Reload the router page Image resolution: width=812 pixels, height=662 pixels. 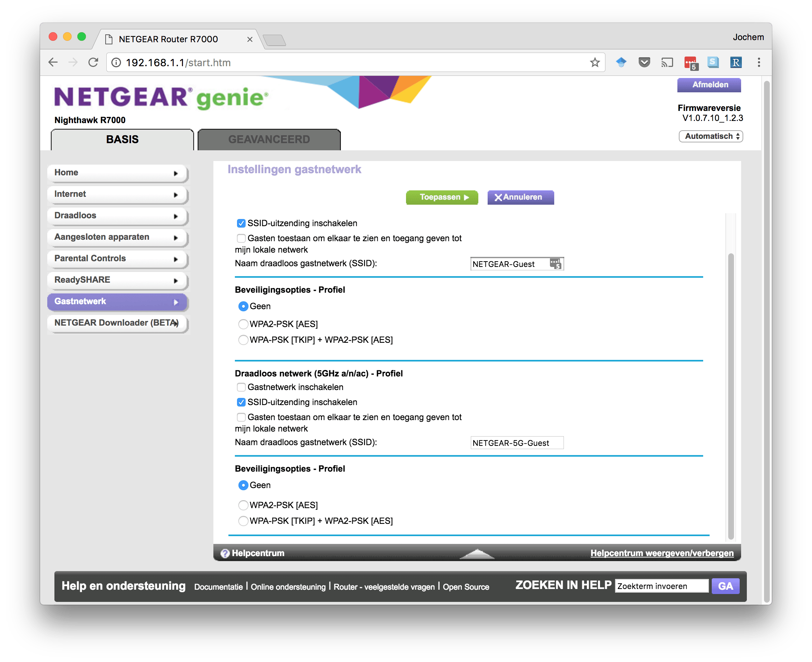coord(93,62)
